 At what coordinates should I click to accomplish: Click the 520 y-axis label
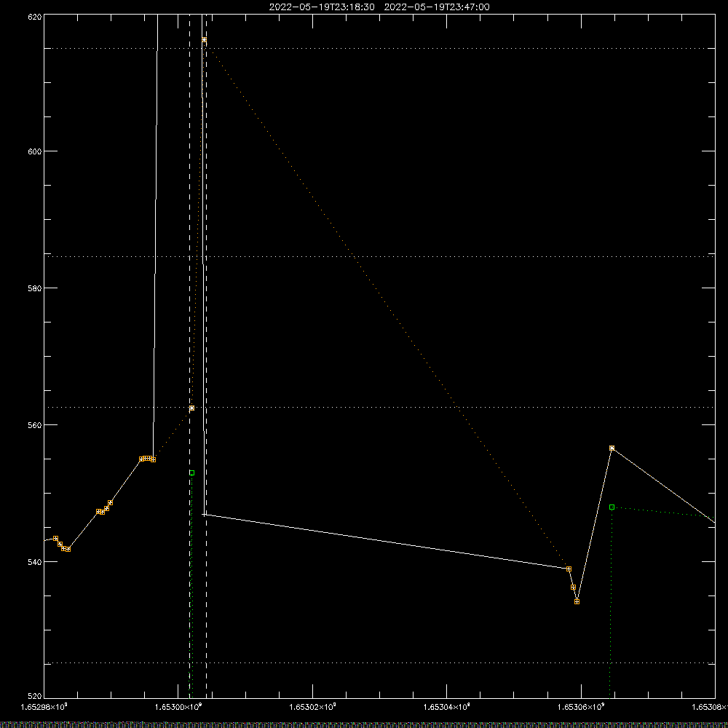click(x=35, y=697)
